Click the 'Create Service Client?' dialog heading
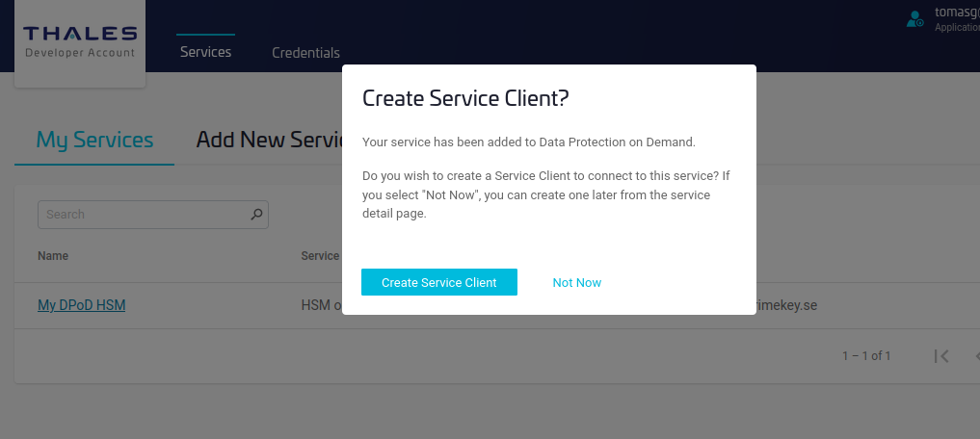Viewport: 980px width, 439px height. click(465, 98)
